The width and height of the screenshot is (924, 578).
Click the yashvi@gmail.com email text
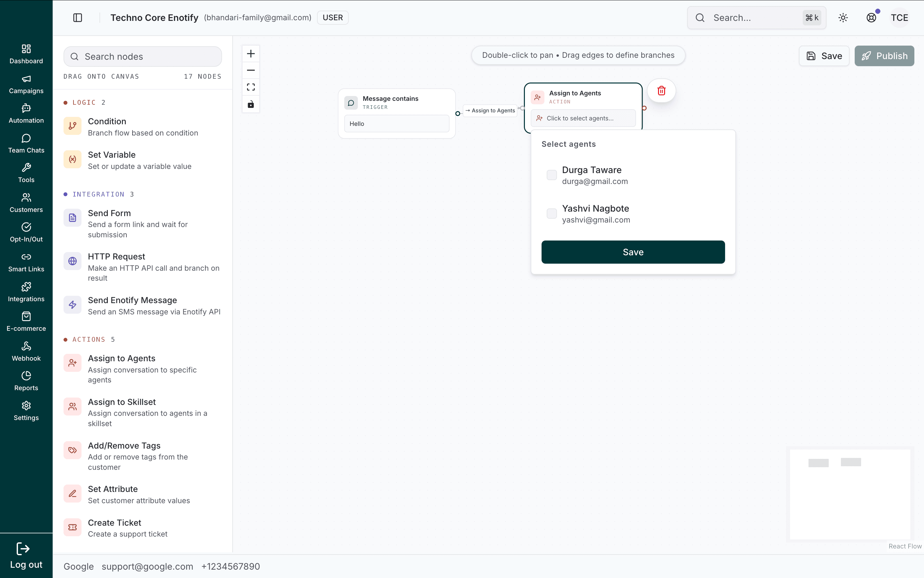coord(596,220)
